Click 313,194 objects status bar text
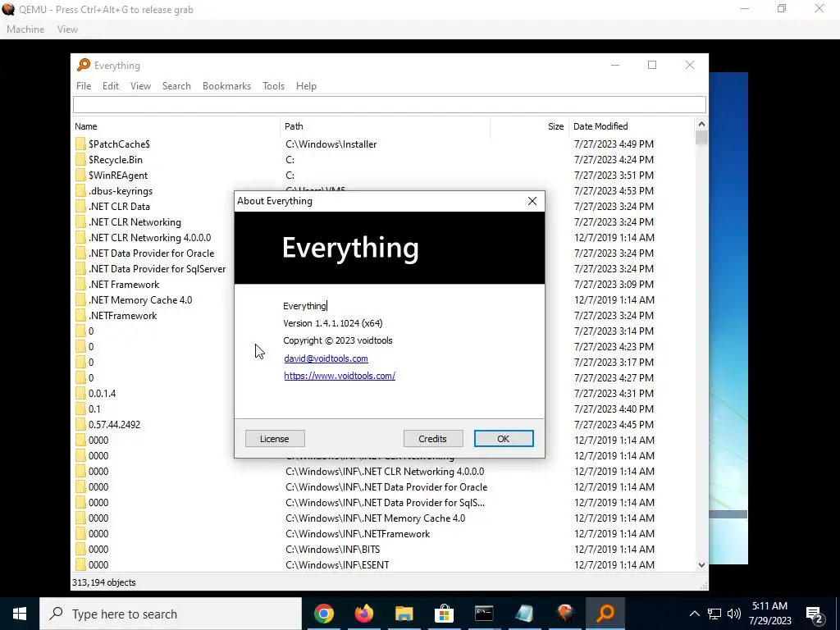Screen dimensions: 840x630 pos(104,582)
